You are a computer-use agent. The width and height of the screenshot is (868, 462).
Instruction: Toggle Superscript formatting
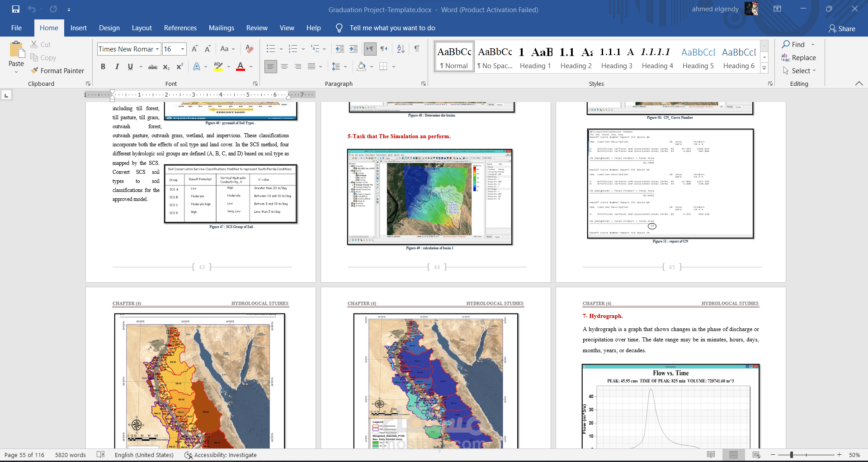point(179,66)
